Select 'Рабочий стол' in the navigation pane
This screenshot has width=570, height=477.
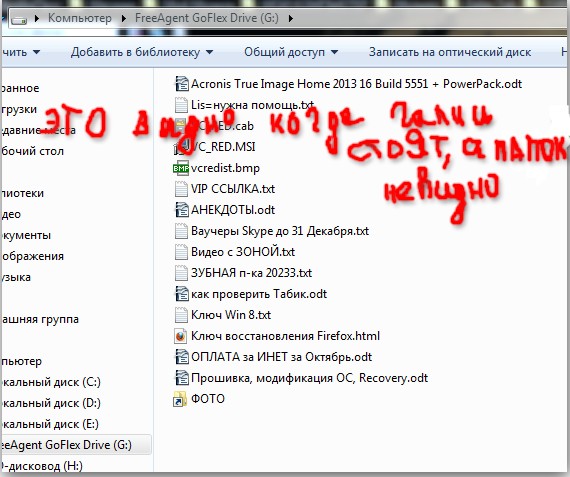pyautogui.click(x=33, y=151)
